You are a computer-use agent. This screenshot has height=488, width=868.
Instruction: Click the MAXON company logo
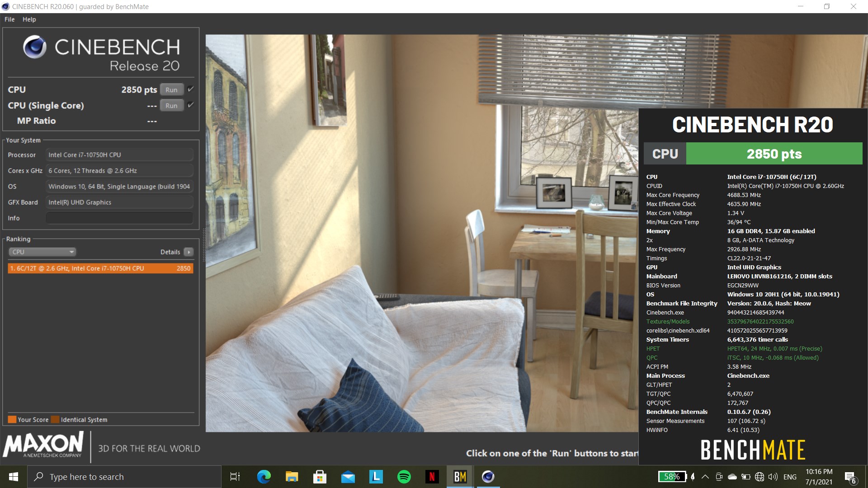pyautogui.click(x=44, y=444)
